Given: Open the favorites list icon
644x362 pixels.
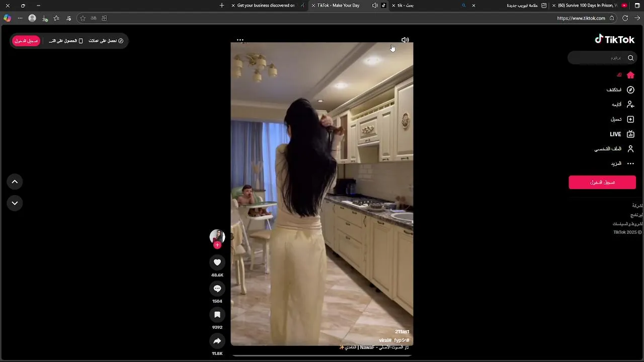Looking at the screenshot, I should [x=56, y=18].
